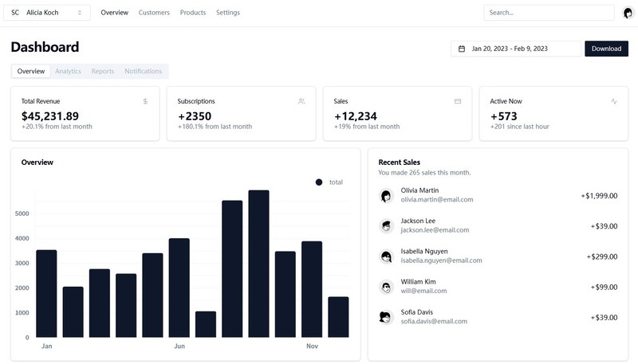Open the Jan 20 - Feb 9 date picker

516,49
